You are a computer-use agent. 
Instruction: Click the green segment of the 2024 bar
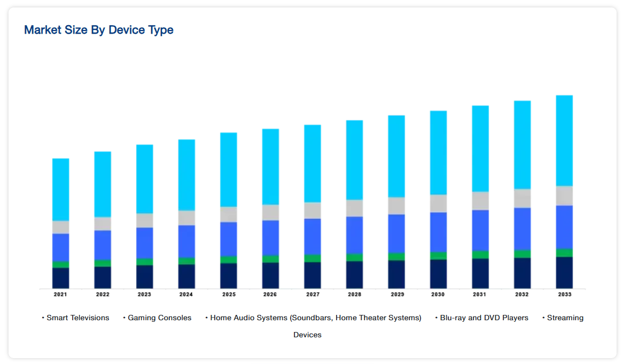(x=187, y=261)
